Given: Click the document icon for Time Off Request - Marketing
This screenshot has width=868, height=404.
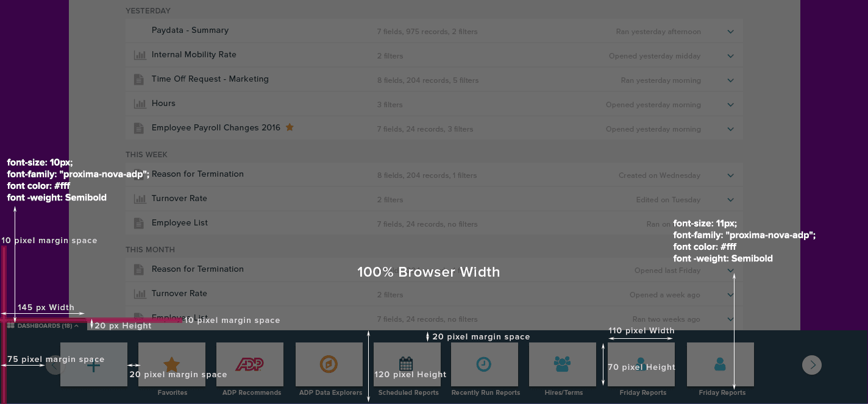Looking at the screenshot, I should 139,79.
